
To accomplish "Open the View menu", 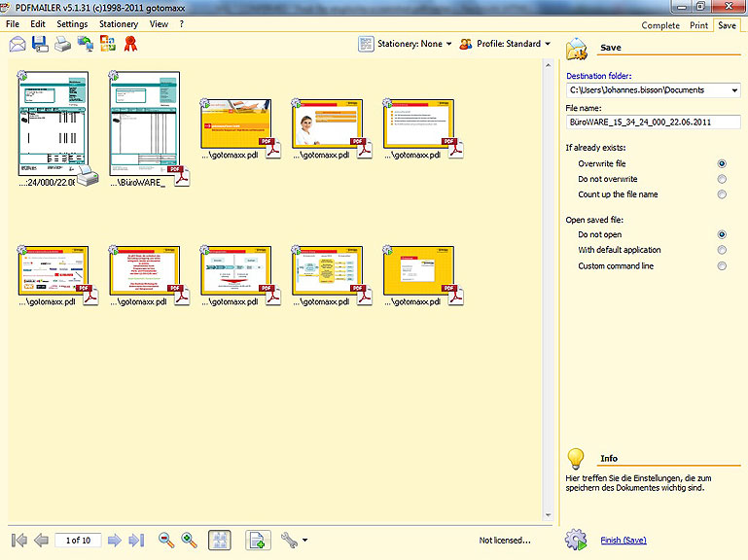I will point(159,24).
